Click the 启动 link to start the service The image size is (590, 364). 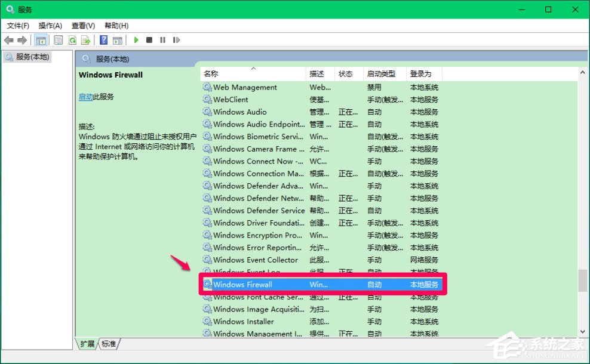pos(85,96)
